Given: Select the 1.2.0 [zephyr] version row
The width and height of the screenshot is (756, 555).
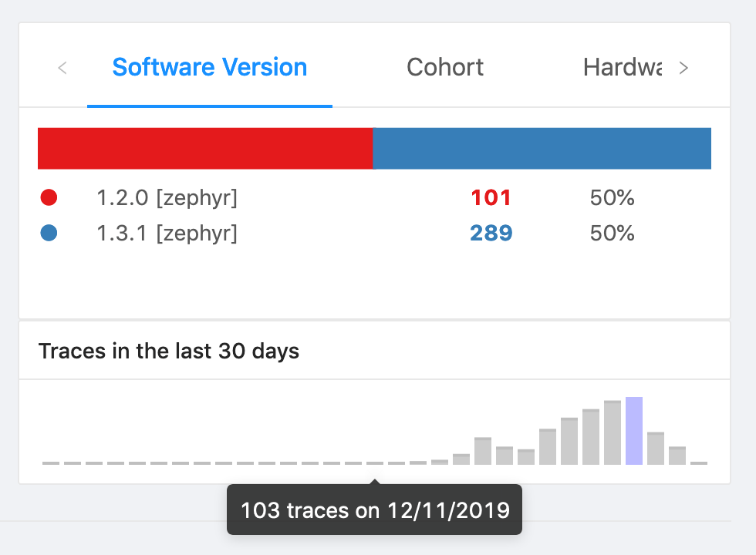Looking at the screenshot, I should 167,198.
